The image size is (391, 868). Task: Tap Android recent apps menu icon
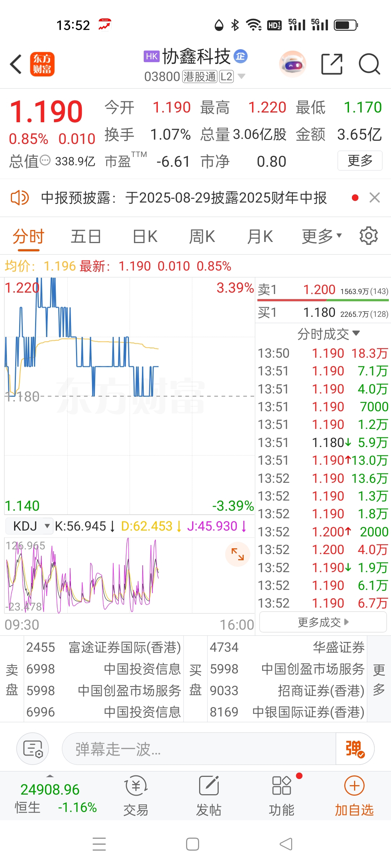point(99,844)
